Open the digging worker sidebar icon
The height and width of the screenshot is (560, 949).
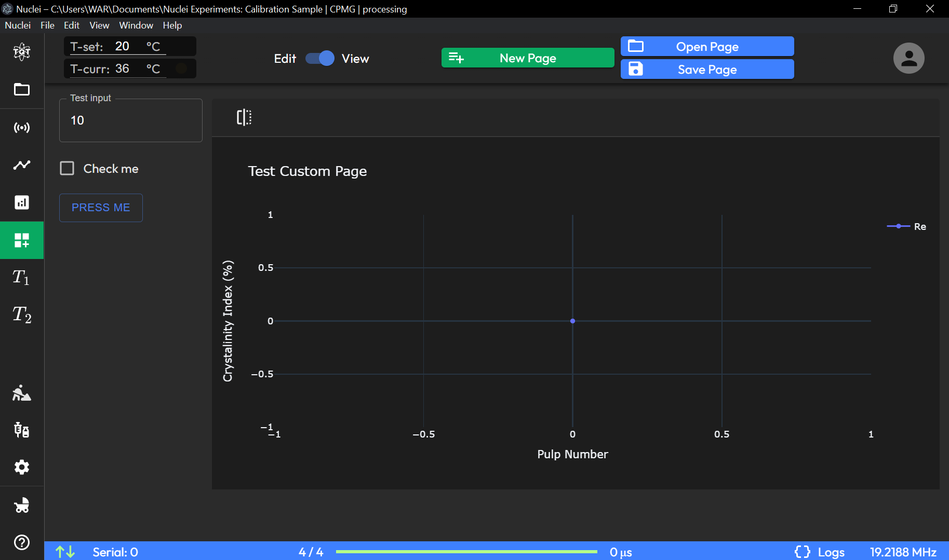click(22, 393)
